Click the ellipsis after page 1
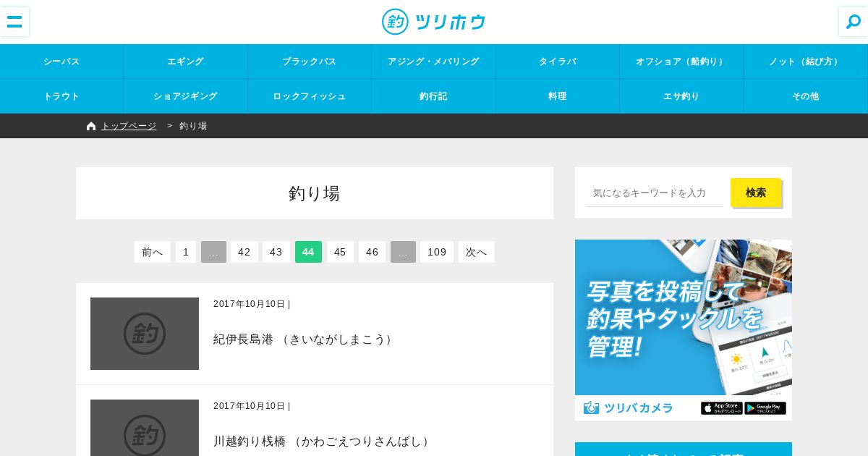Image resolution: width=868 pixels, height=456 pixels. [213, 252]
